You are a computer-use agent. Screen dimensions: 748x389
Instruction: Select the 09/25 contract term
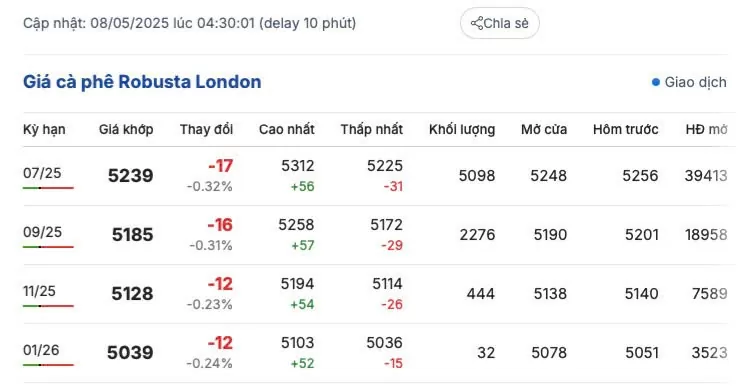click(x=42, y=232)
